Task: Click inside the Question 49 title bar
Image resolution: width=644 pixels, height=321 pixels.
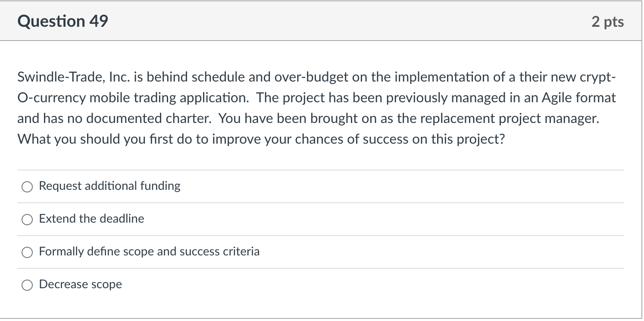Action: [x=302, y=21]
